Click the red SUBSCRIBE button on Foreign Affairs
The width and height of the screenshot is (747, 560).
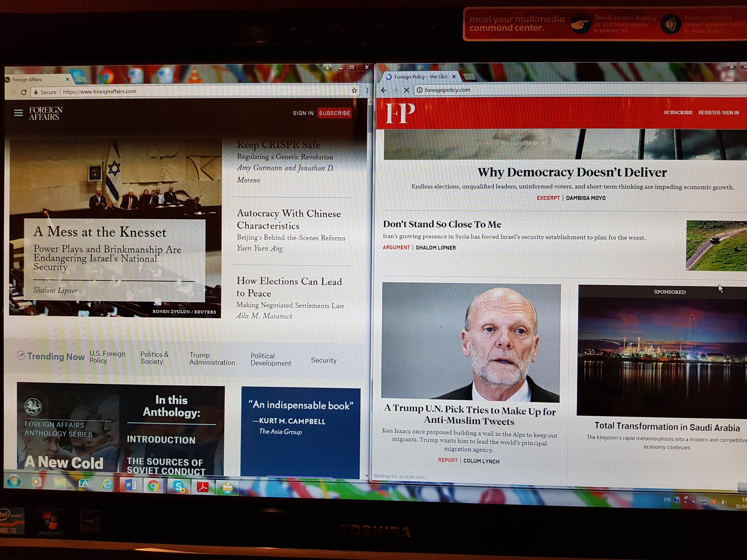point(334,113)
